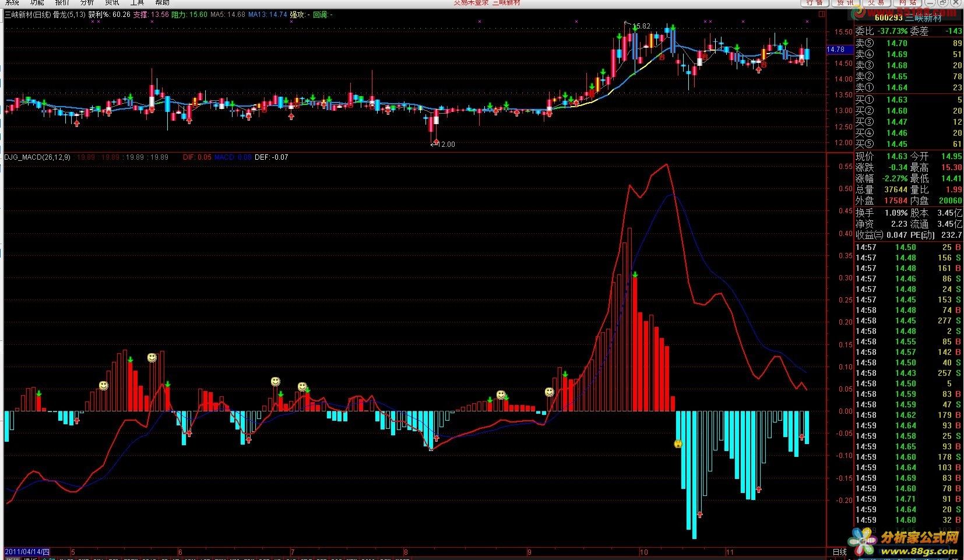This screenshot has width=964, height=560.
Task: Click the leftmost smiley face marker in MACD panel
Action: 103,386
